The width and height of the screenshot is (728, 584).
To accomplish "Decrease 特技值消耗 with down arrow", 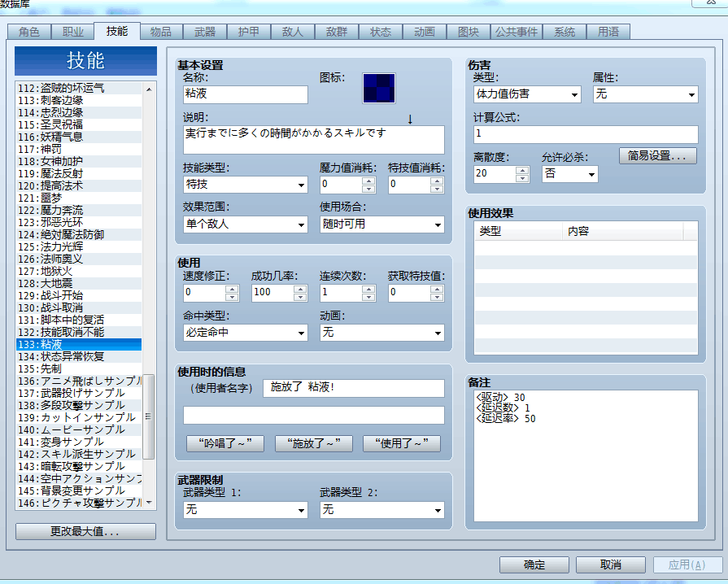I will click(437, 189).
